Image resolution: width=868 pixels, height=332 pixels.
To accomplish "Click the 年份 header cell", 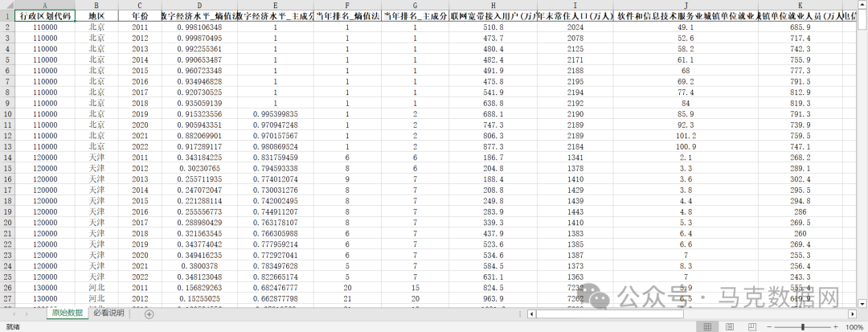I will pos(140,15).
